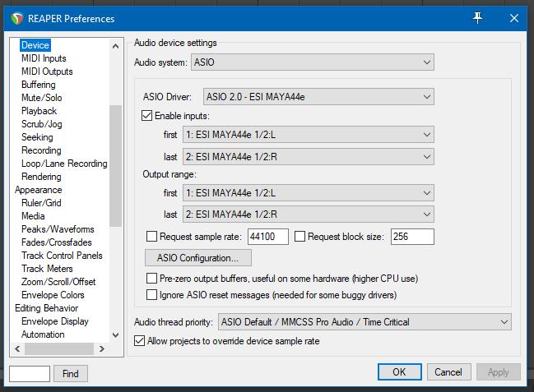Click the preferences search text field
Screen dimensions: 534x392
pyautogui.click(x=30, y=374)
